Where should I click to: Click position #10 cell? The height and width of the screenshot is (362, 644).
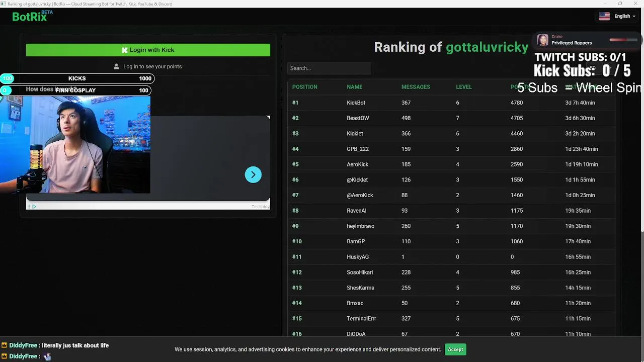click(297, 241)
